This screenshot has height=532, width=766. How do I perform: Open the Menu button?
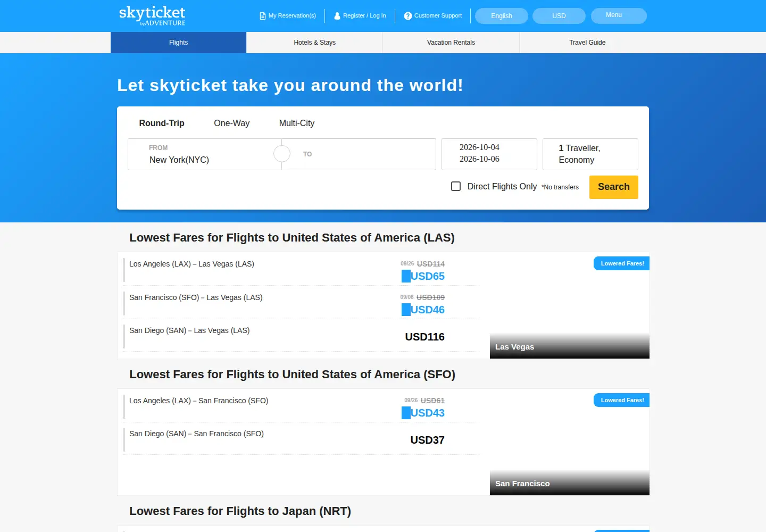619,15
